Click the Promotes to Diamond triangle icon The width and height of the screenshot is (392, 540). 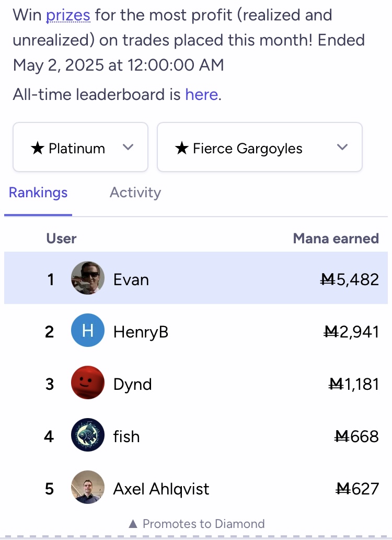click(x=133, y=524)
